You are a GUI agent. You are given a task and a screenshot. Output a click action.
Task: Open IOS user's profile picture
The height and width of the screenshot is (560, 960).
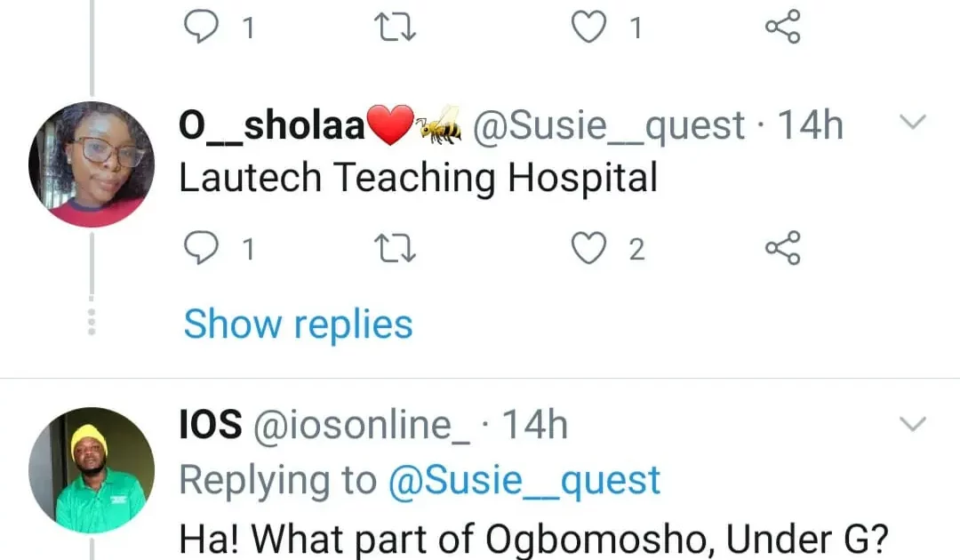pos(92,469)
